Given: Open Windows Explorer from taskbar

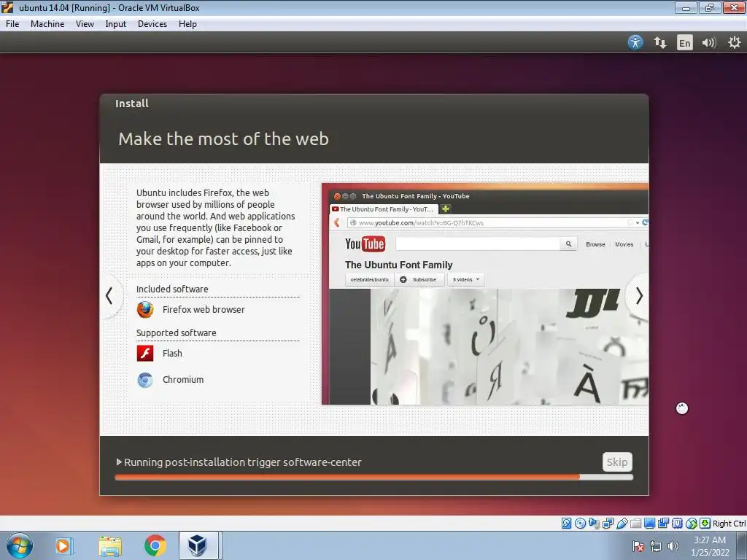Looking at the screenshot, I should tap(110, 545).
